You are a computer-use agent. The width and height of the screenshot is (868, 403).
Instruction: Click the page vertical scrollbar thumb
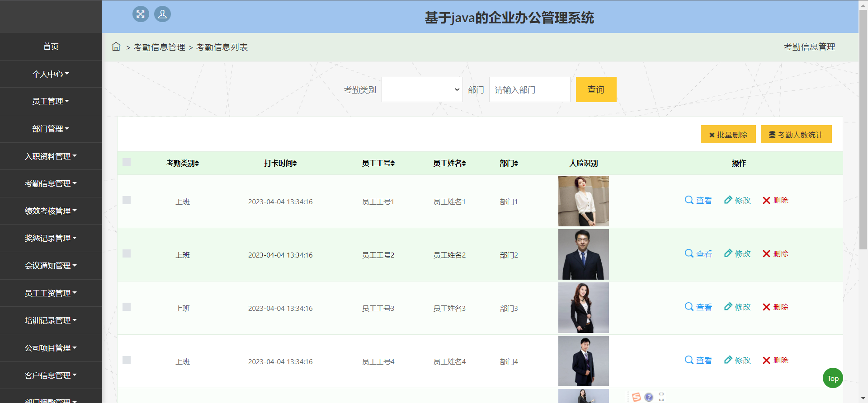[863, 130]
